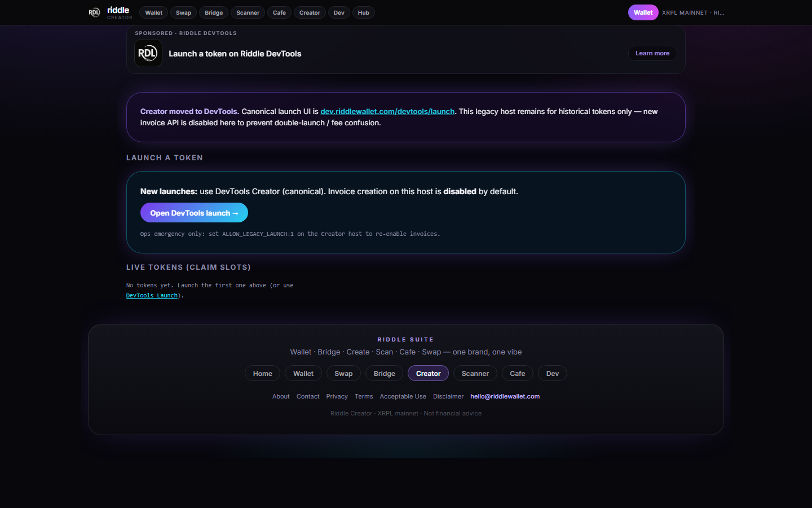Open Swap in top navigation
The width and height of the screenshot is (812, 508).
point(183,12)
